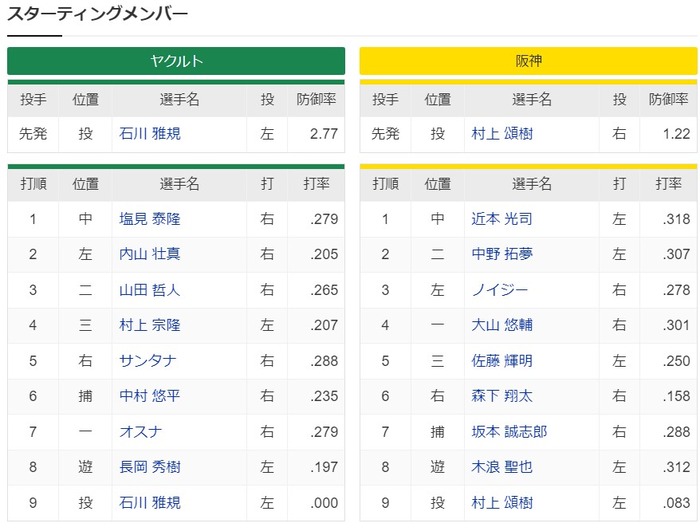700x531 pixels.
Task: Click Hanshin starter 村上 頌樹 link
Action: pos(501,134)
